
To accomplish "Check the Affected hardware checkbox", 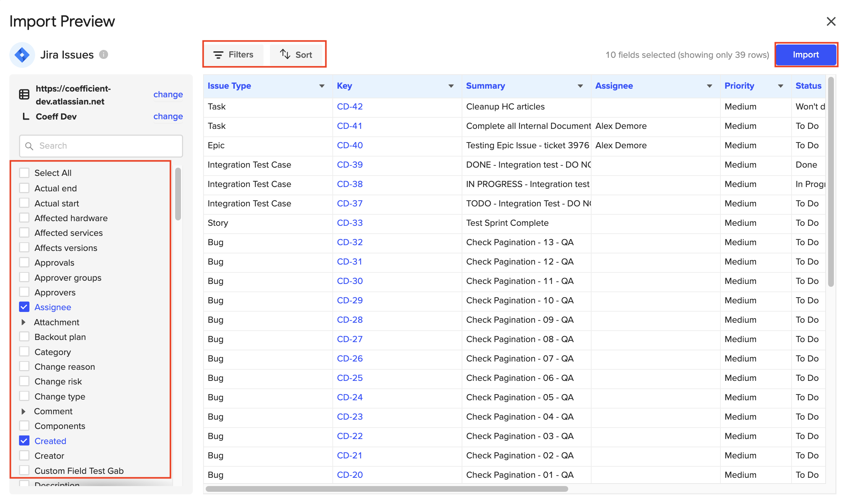I will tap(24, 218).
